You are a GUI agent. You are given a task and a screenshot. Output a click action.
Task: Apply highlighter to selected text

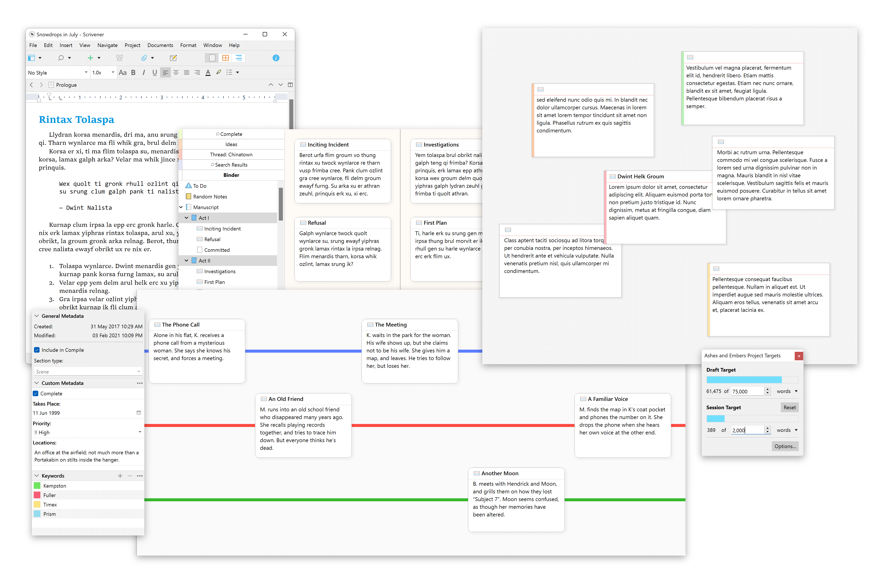click(x=219, y=72)
